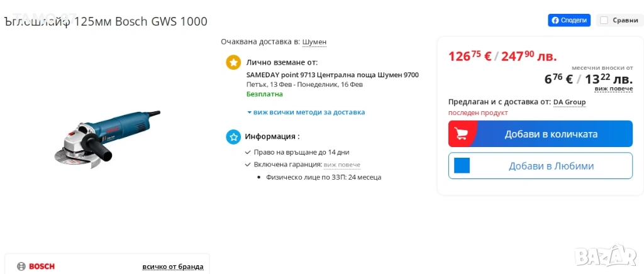Screen dimensions: 644x274
Task: Click the Facebook Сподели share button
Action: coord(569,20)
